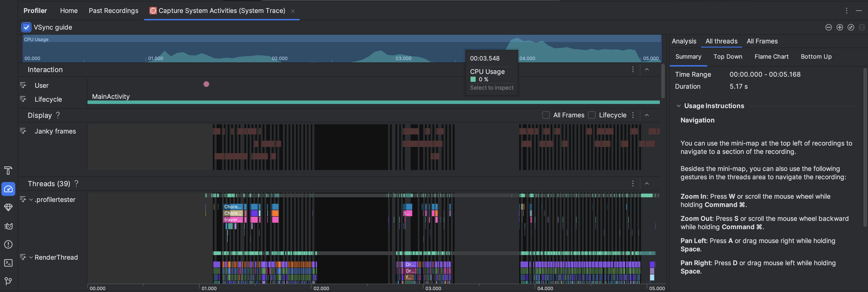
Task: Click the pink user interaction event dot
Action: (206, 84)
